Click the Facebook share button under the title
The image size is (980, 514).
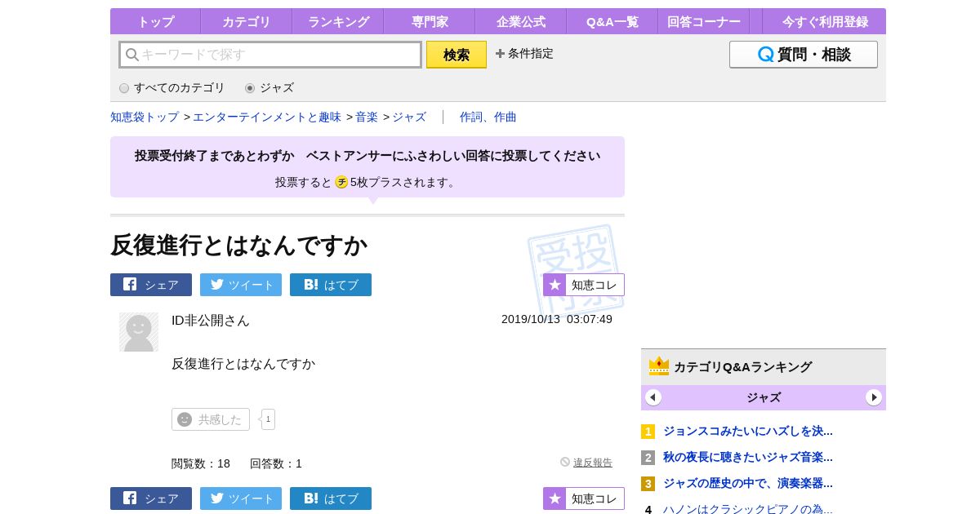151,285
